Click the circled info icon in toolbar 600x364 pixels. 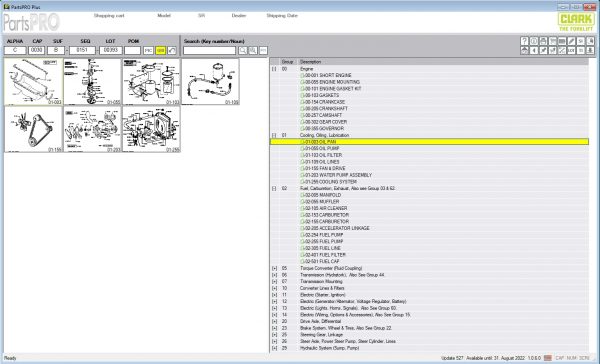[534, 41]
